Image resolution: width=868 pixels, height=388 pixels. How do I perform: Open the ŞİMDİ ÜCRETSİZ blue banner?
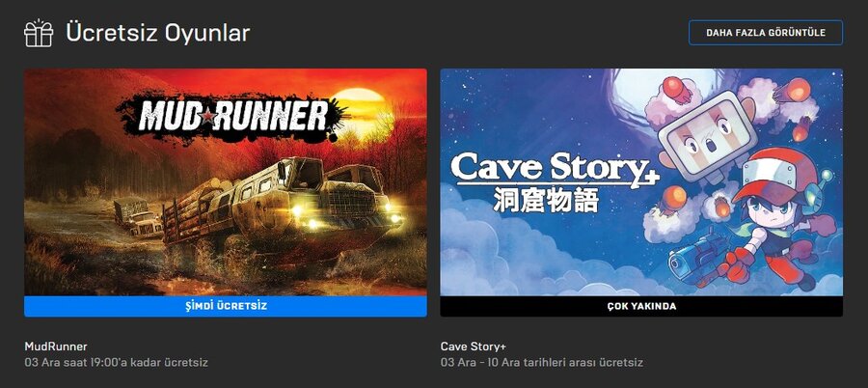point(226,306)
